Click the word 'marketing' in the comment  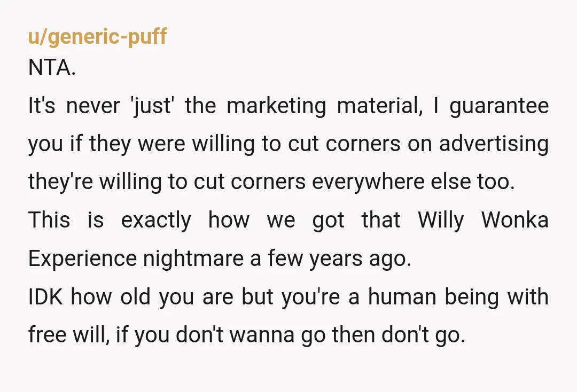click(x=276, y=106)
